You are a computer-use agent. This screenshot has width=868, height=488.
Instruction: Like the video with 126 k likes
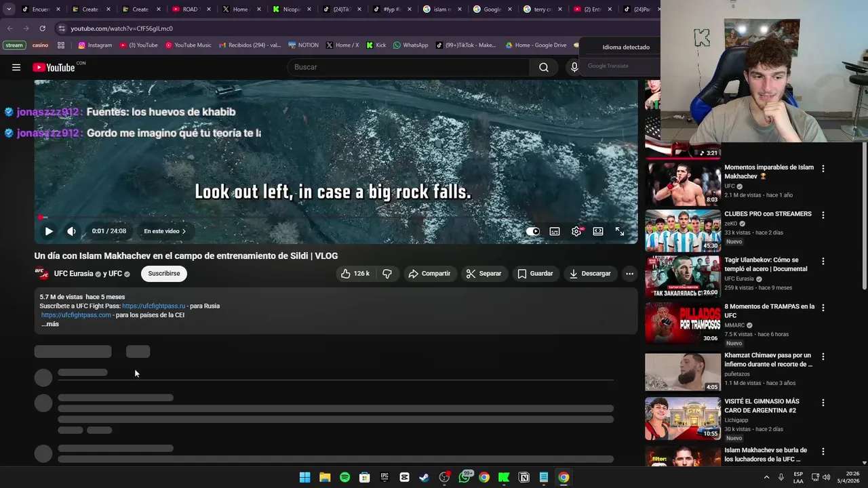click(x=355, y=273)
